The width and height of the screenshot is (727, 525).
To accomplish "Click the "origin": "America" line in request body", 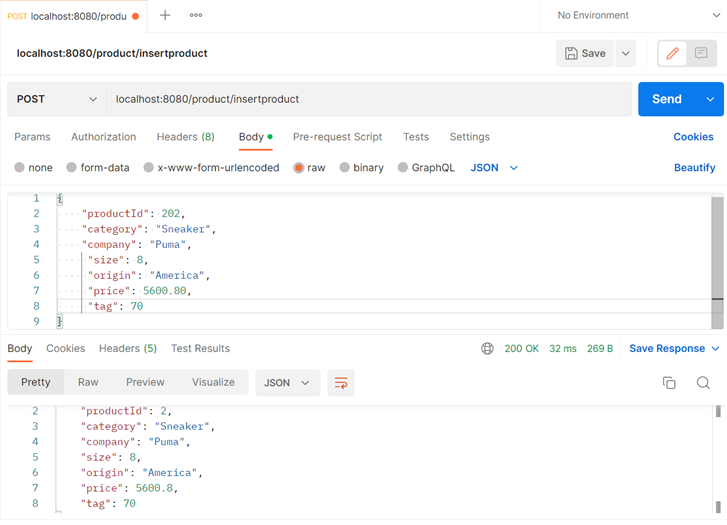I will coord(149,275).
